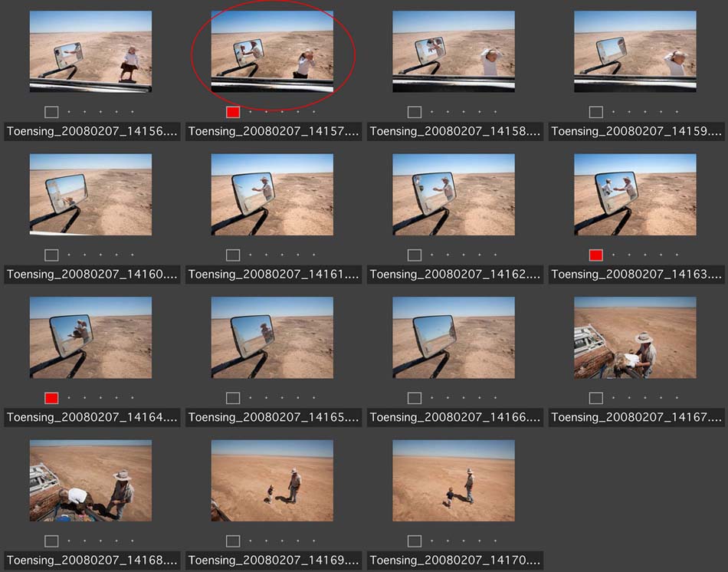Select thumbnail Toensing_20080207_14170
Image resolution: width=728 pixels, height=572 pixels.
454,481
